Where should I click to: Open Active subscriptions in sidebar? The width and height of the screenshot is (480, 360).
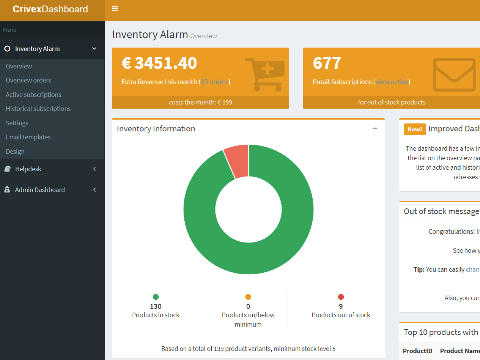click(33, 95)
